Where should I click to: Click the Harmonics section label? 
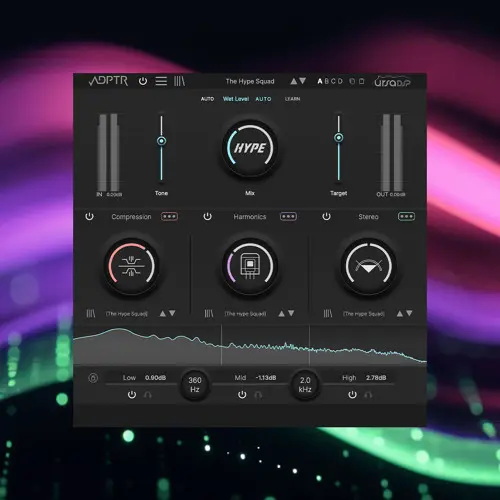pyautogui.click(x=250, y=217)
